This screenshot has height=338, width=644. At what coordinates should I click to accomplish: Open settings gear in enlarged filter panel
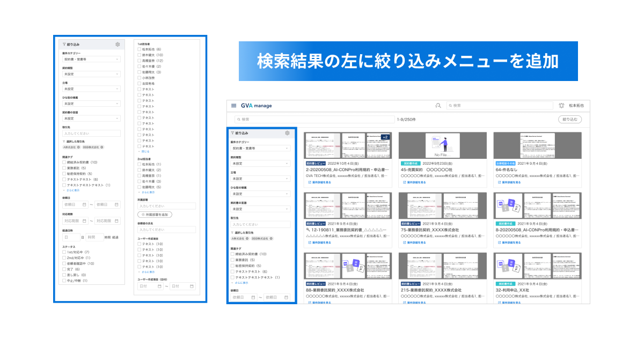click(118, 45)
